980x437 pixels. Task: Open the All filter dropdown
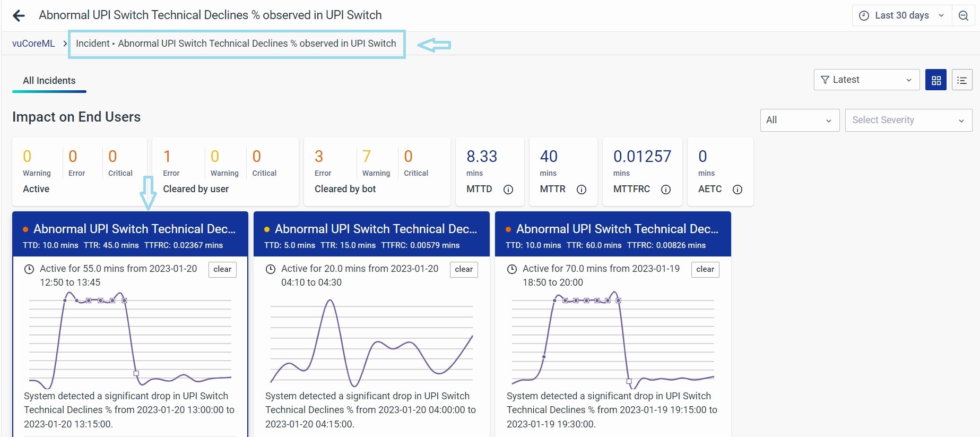pyautogui.click(x=799, y=120)
